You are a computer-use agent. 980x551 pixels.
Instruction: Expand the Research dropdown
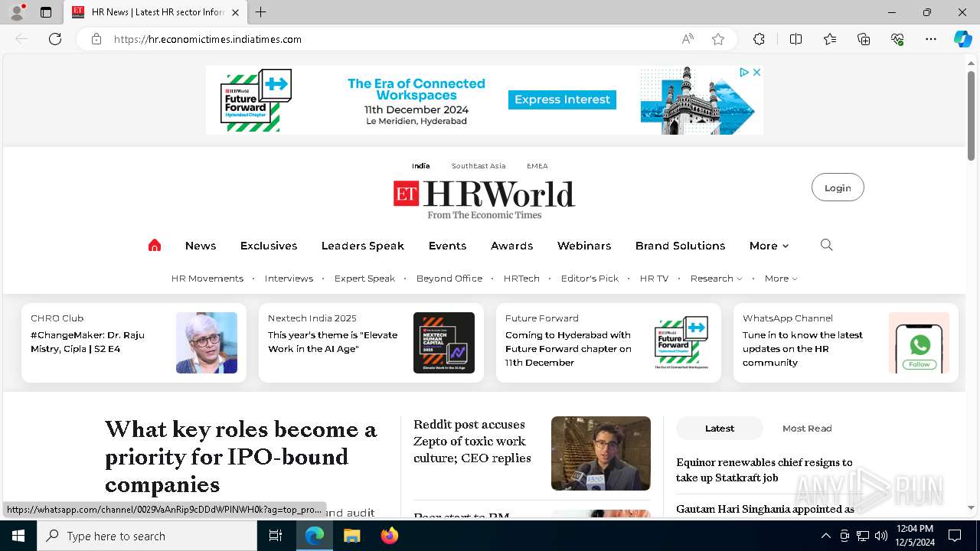tap(716, 279)
